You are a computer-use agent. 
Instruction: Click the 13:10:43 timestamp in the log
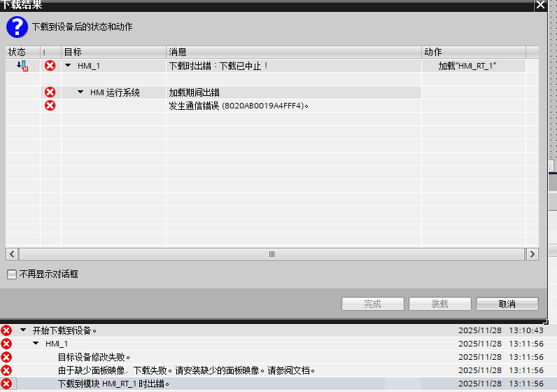[526, 330]
